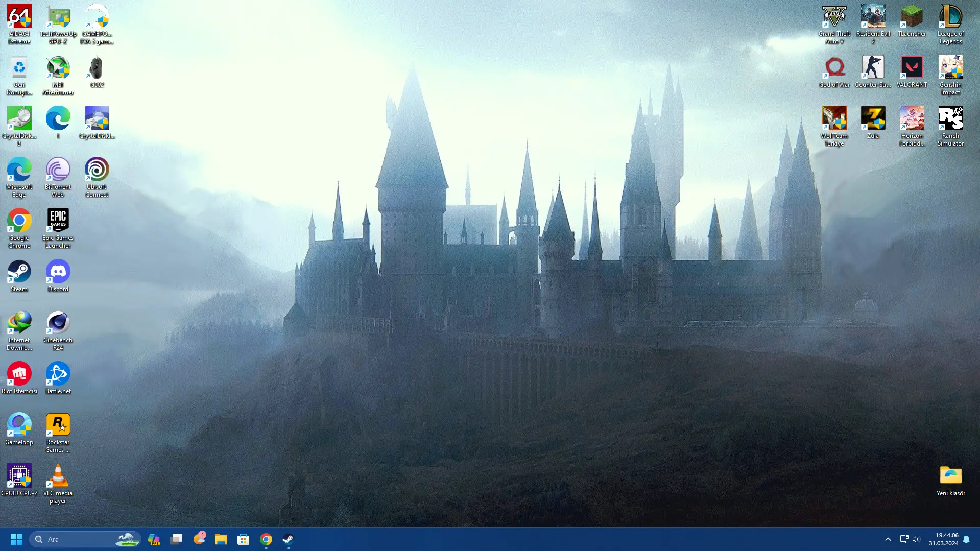Image resolution: width=980 pixels, height=551 pixels.
Task: Select the Yeni klasör folder
Action: [951, 481]
